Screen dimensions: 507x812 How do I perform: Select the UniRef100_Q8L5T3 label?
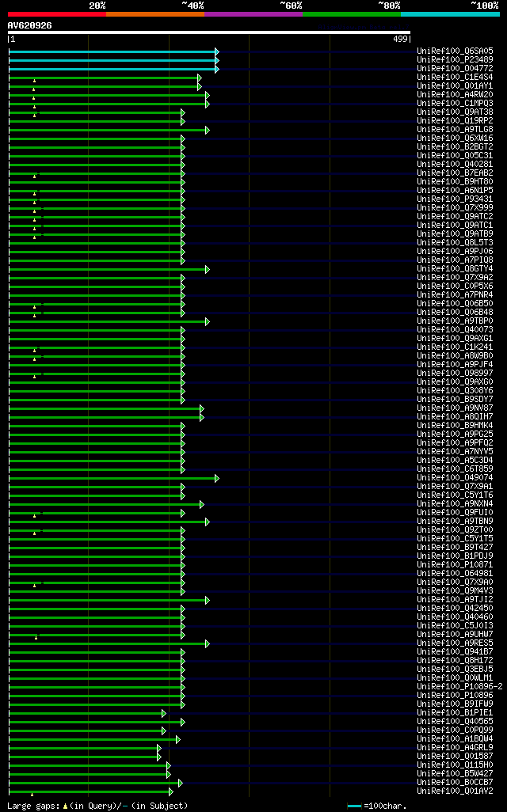pos(456,242)
